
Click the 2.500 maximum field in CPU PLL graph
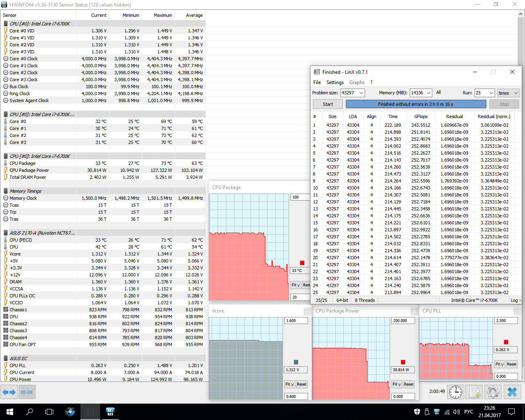point(507,321)
